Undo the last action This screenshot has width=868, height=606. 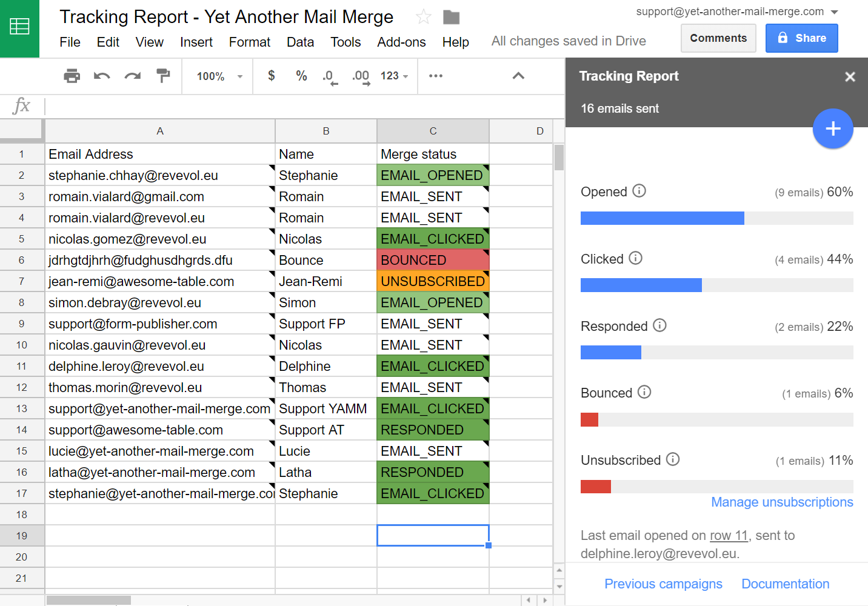tap(102, 76)
